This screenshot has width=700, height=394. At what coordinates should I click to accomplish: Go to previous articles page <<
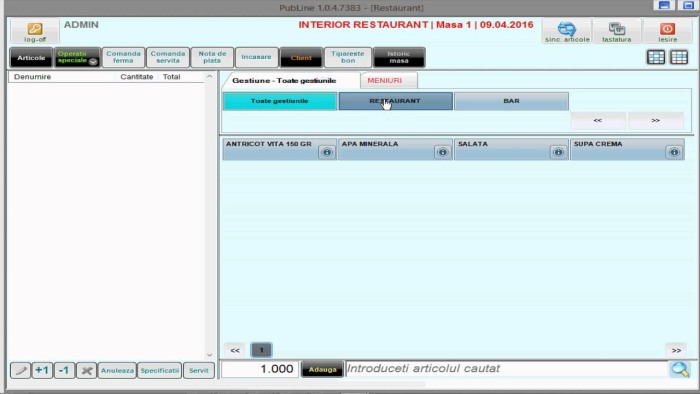pos(235,350)
